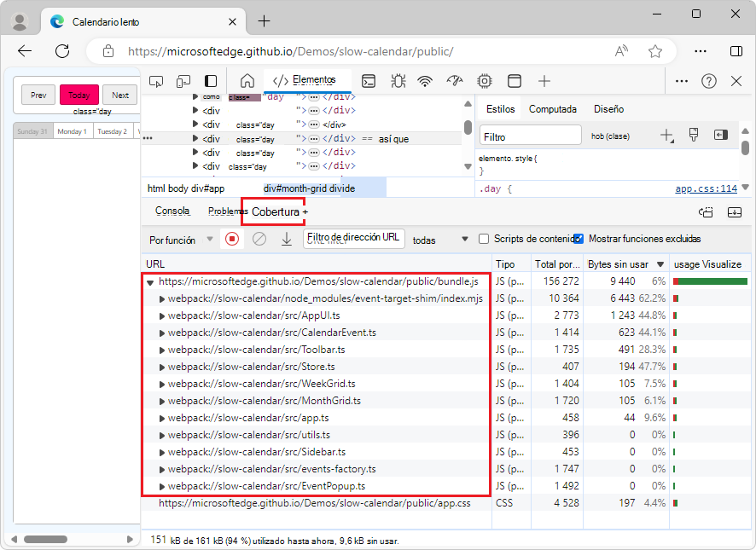Open the Por función dropdown
Screen dimensions: 756x550
[181, 240]
